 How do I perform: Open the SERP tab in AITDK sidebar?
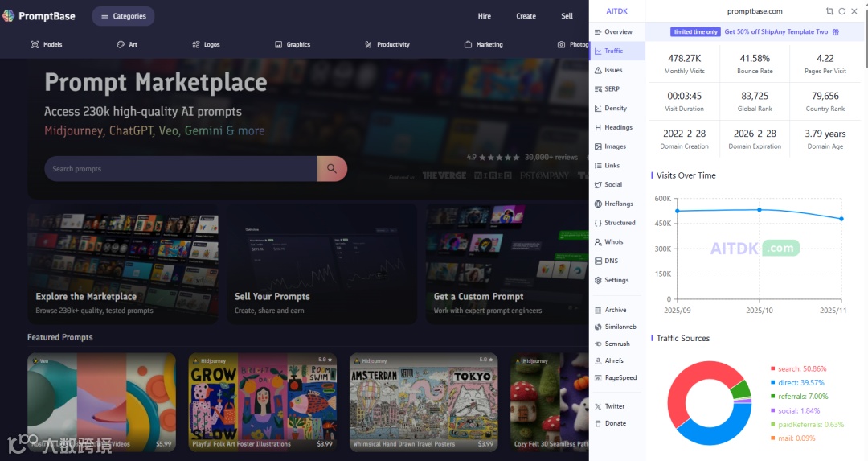[617, 88]
